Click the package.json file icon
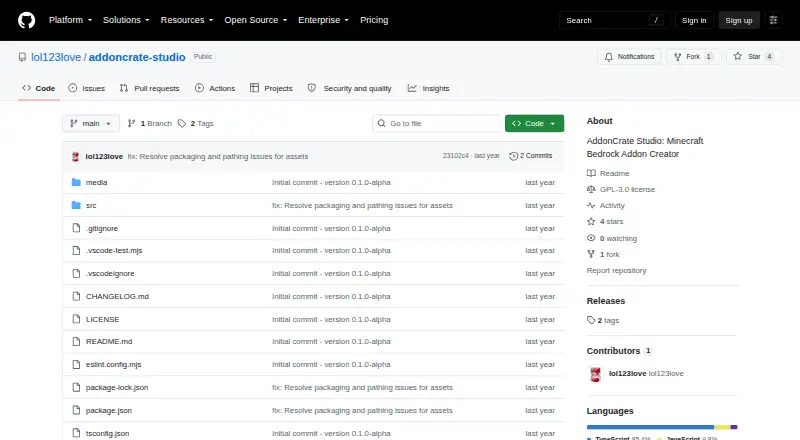The width and height of the screenshot is (800, 440). (76, 410)
